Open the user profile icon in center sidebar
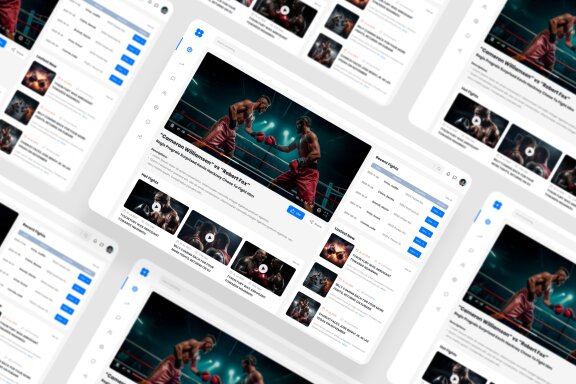 click(x=165, y=93)
